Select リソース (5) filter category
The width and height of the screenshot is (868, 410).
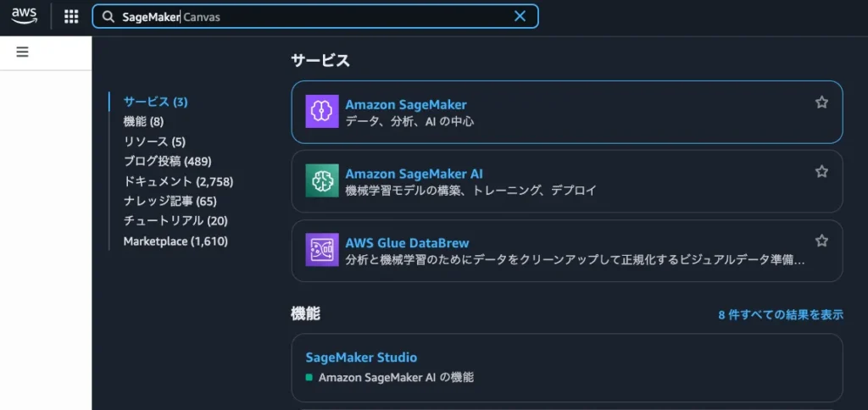tap(154, 141)
